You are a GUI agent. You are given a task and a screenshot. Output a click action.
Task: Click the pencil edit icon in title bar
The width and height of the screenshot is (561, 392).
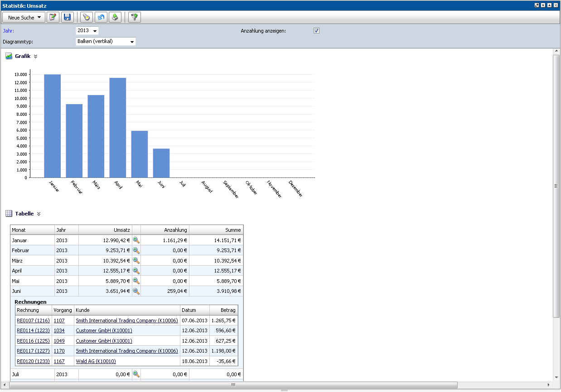(537, 5)
